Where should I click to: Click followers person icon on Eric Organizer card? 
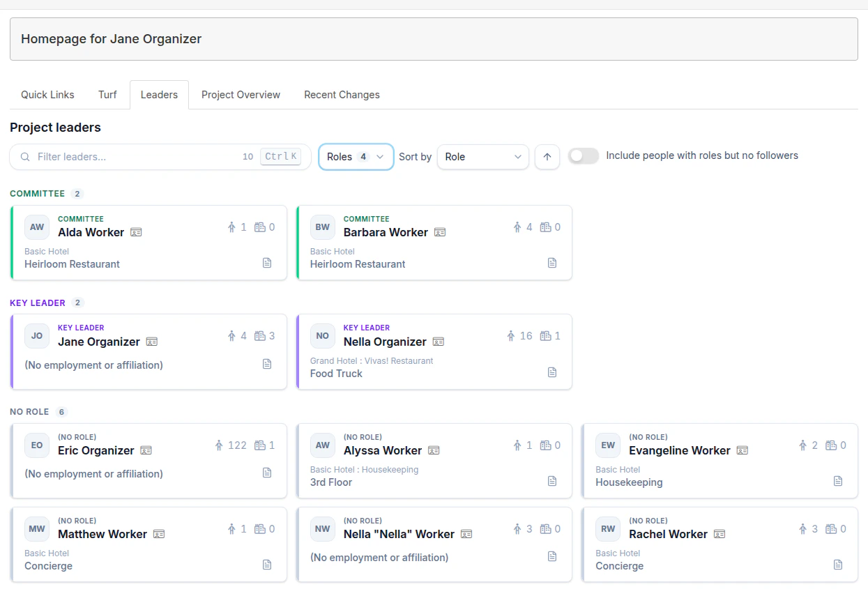coord(219,445)
